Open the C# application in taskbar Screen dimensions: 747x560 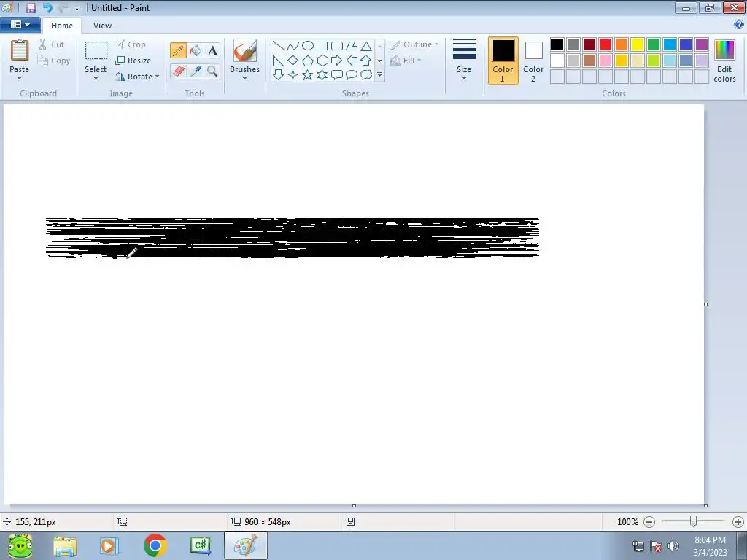(200, 545)
